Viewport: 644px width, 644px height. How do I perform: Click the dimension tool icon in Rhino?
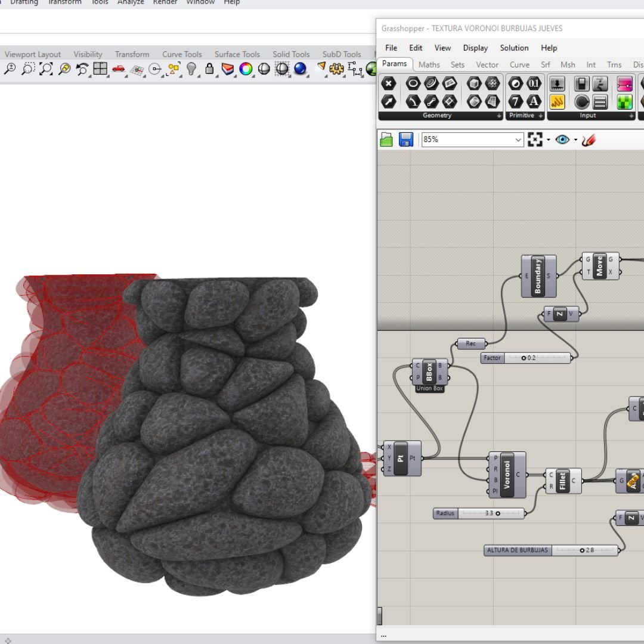[x=355, y=69]
